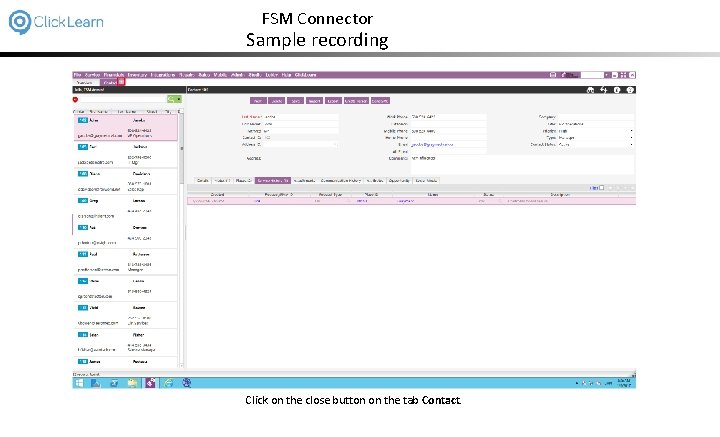Click the info icon in dark header
The height and width of the screenshot is (437, 720).
617,90
